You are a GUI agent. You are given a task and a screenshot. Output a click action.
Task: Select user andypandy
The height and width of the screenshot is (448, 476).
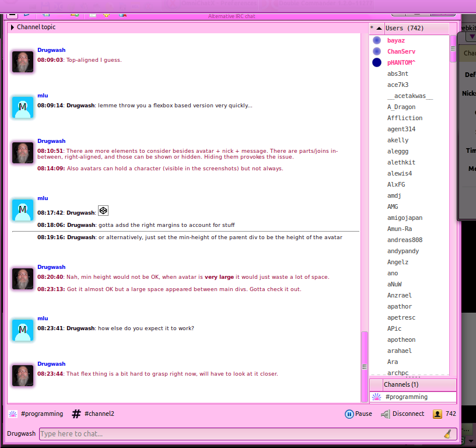403,251
